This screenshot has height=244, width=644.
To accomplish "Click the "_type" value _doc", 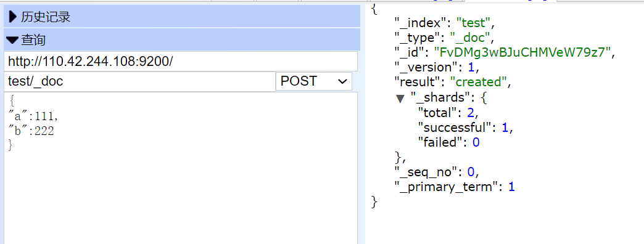I will [x=470, y=38].
